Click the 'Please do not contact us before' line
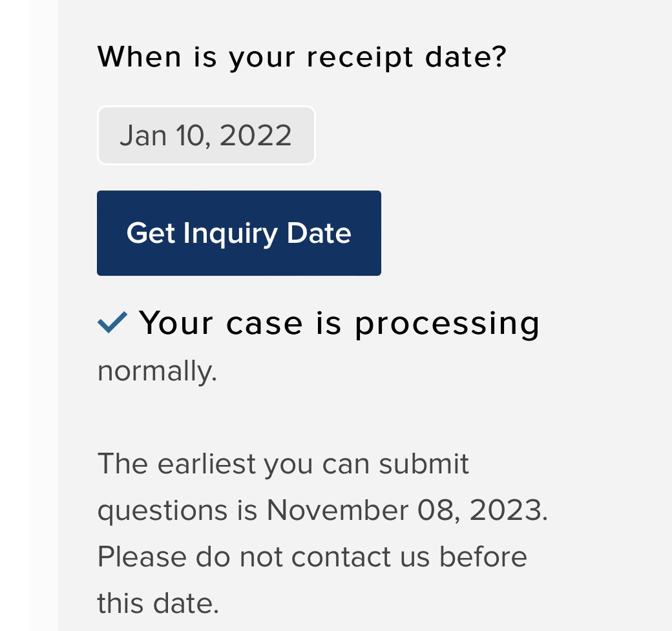The height and width of the screenshot is (631, 672). tap(313, 557)
